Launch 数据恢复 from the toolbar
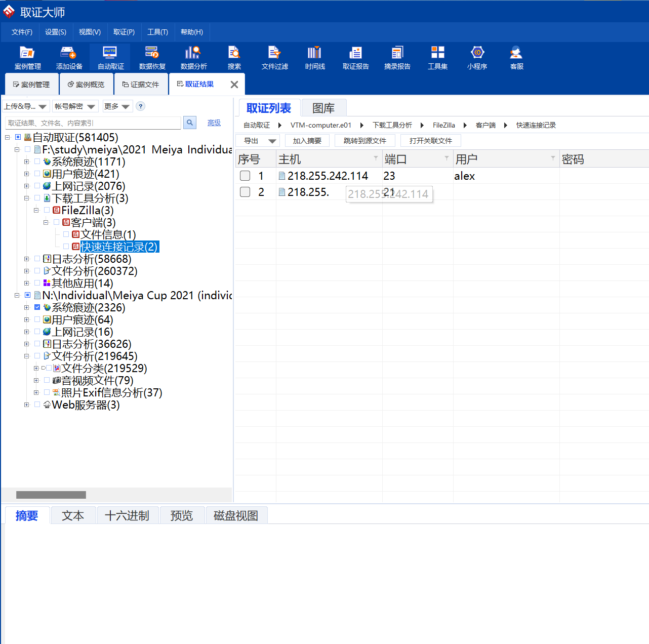 pyautogui.click(x=152, y=57)
